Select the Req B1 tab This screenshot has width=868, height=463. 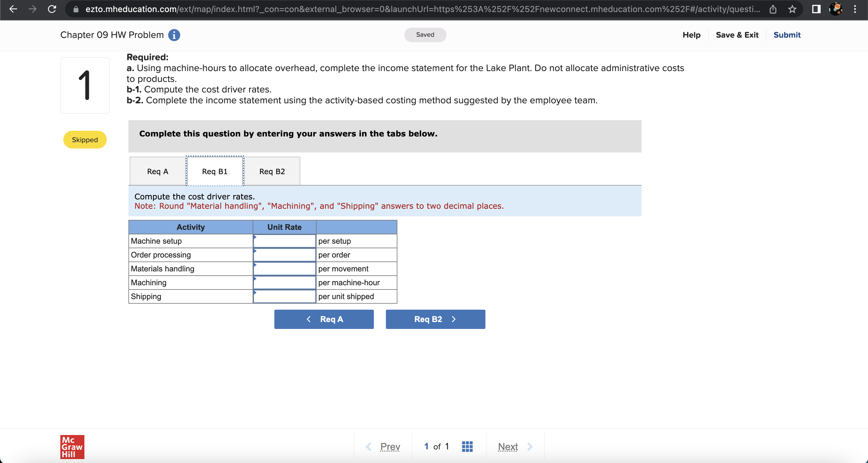(x=215, y=171)
